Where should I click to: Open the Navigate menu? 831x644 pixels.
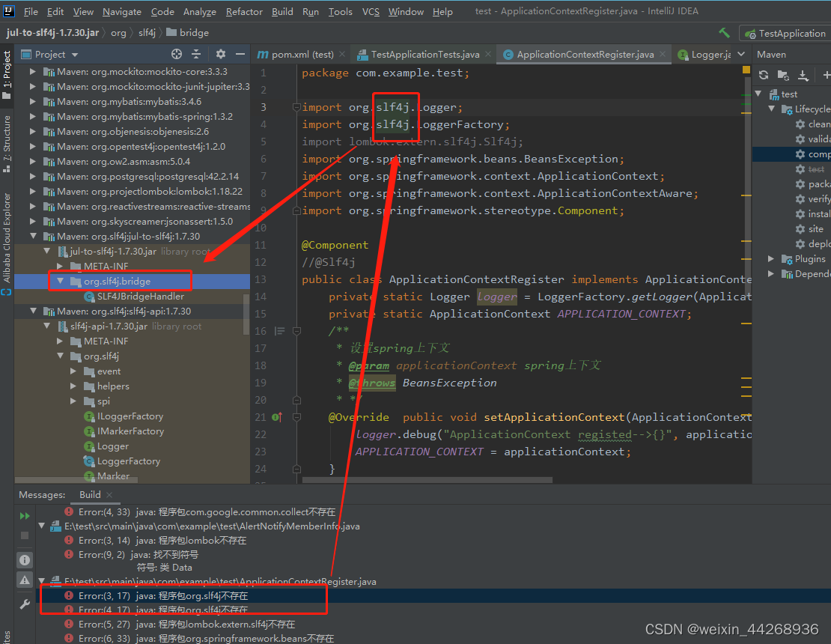pyautogui.click(x=122, y=12)
